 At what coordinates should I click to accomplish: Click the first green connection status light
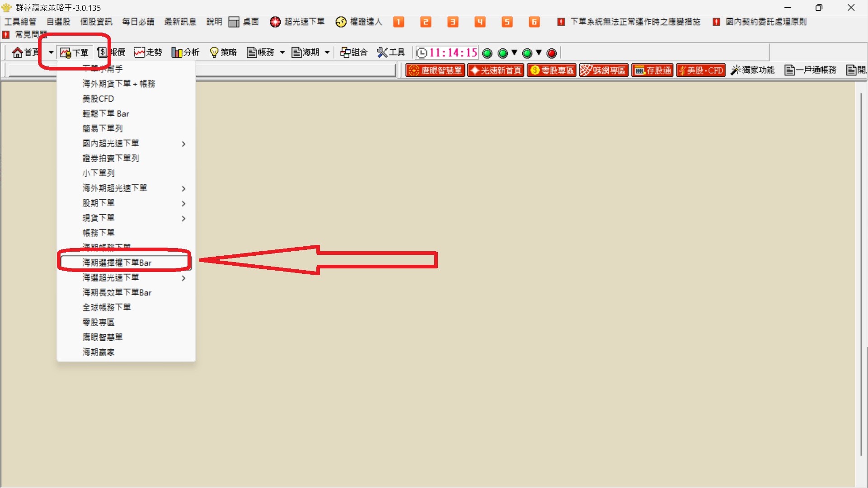487,53
